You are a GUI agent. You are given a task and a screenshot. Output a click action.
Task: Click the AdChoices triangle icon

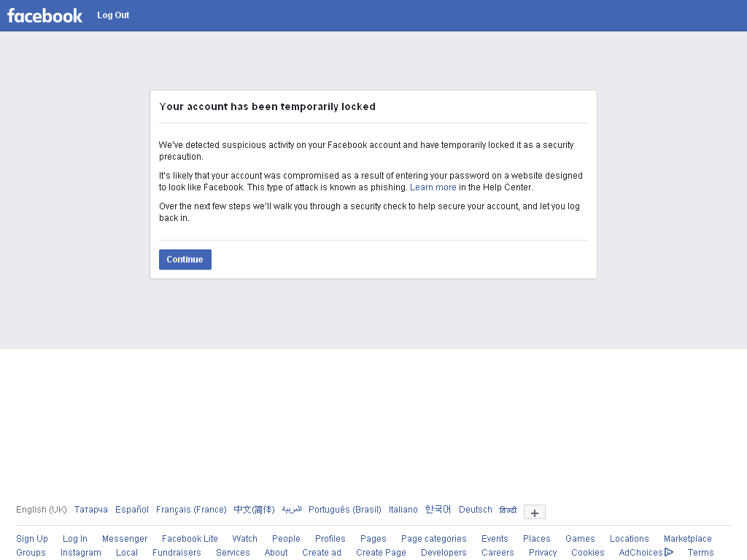(x=669, y=552)
